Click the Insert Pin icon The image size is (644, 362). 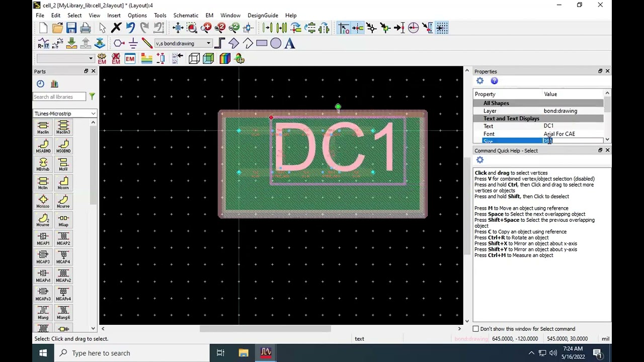pyautogui.click(x=119, y=43)
